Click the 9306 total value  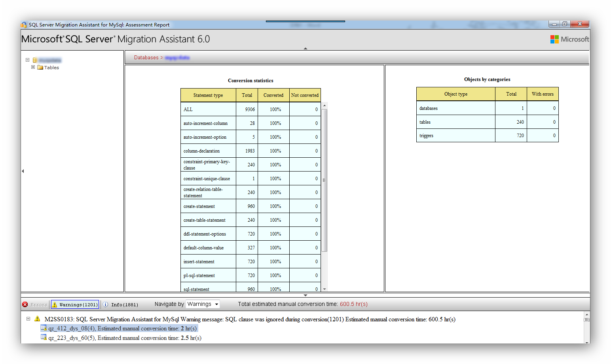click(250, 109)
